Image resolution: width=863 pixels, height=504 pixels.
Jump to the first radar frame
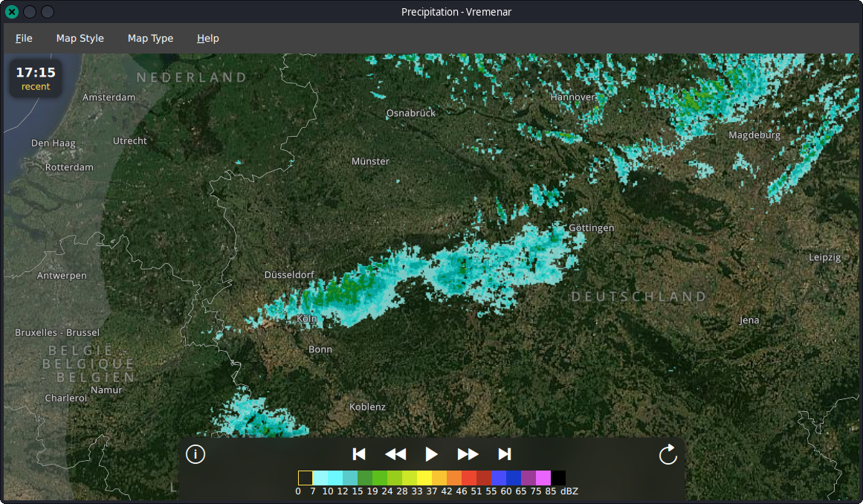click(x=359, y=454)
